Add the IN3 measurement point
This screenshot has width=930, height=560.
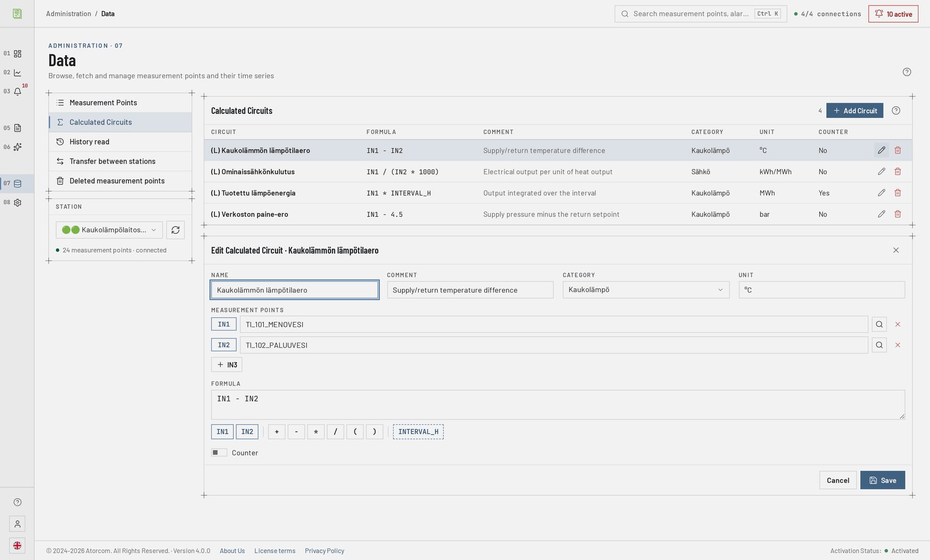(227, 365)
